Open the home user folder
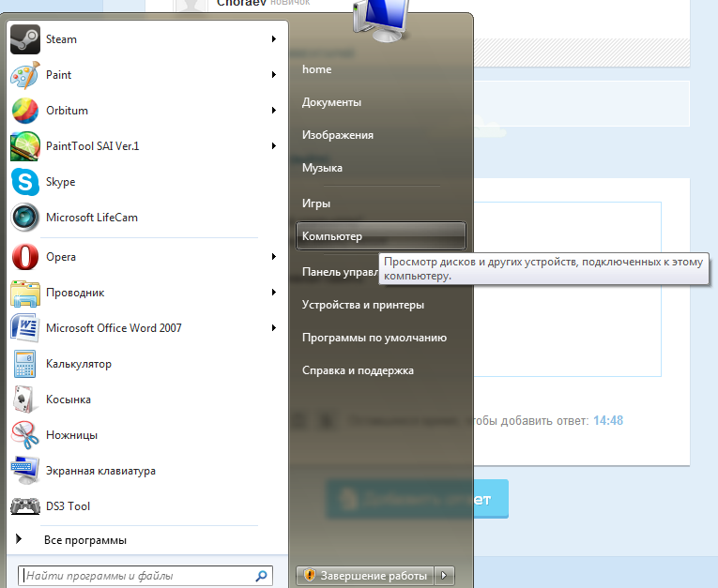The width and height of the screenshot is (718, 588). pos(317,69)
